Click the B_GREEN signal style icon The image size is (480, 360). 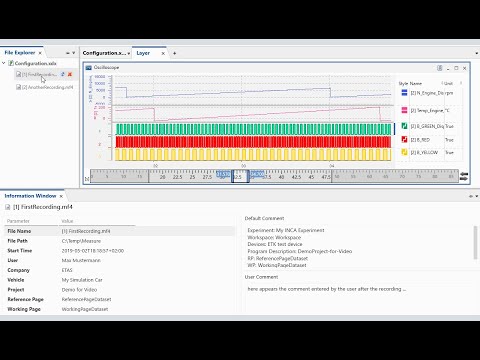(404, 126)
